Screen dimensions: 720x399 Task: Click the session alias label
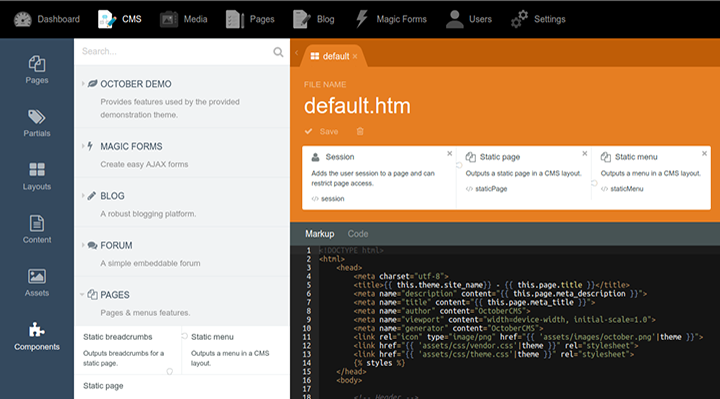coord(332,199)
